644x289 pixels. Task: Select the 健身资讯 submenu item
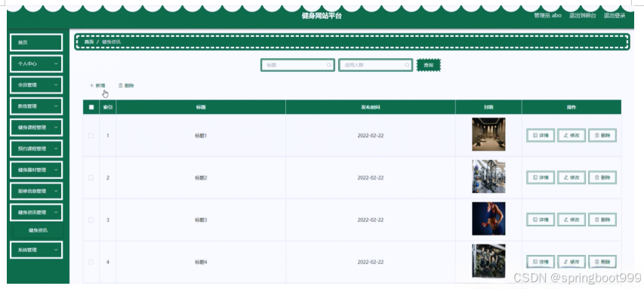click(x=38, y=230)
